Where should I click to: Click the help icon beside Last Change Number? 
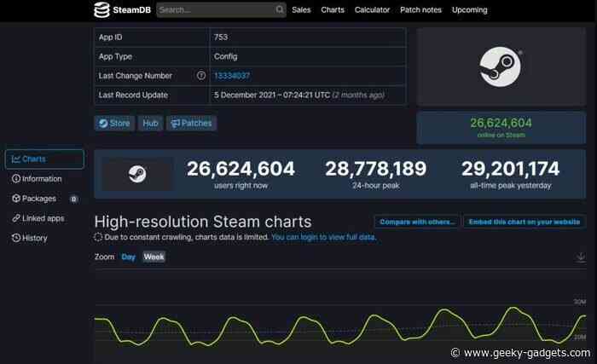(201, 75)
